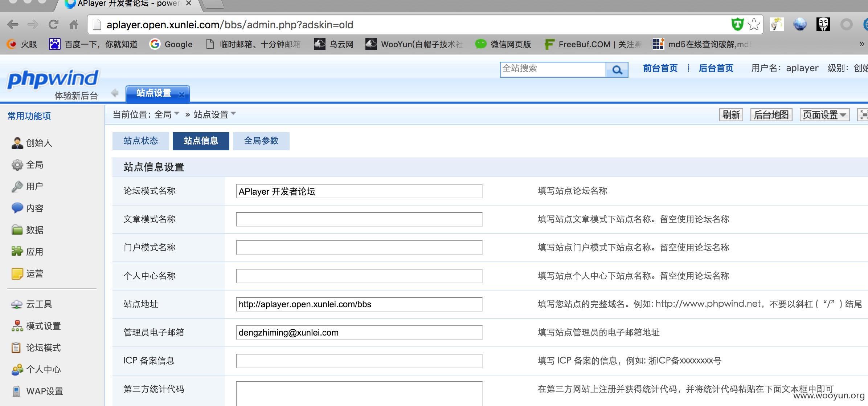The height and width of the screenshot is (406, 868).
Task: Click the 第三方统计代码 text area
Action: click(359, 394)
